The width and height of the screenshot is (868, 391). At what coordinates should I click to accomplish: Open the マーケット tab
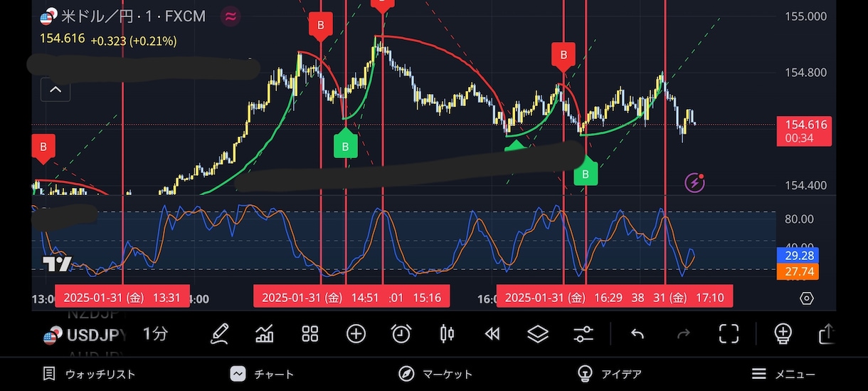coord(435,374)
